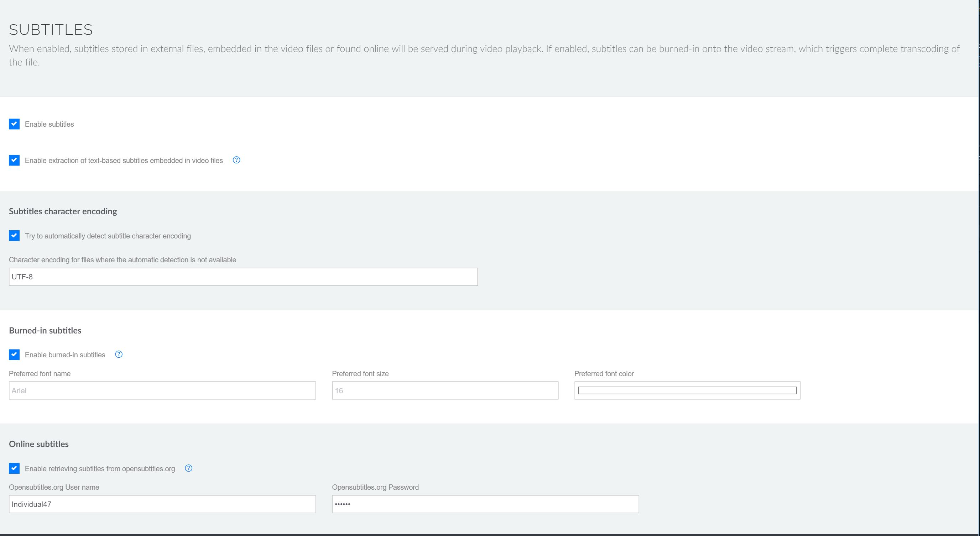Open the Preferred font color picker
Viewport: 980px width, 536px height.
pos(687,390)
